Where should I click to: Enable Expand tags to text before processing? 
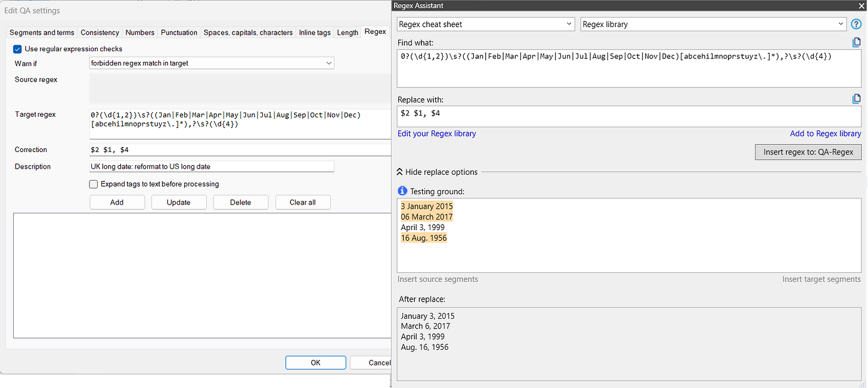[x=93, y=184]
